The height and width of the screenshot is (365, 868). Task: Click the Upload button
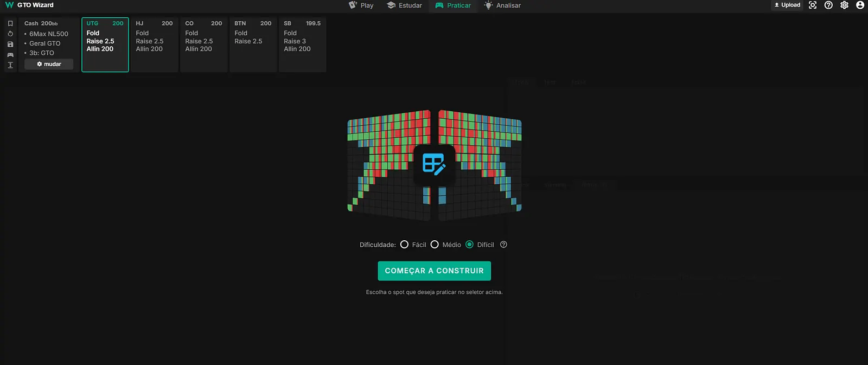coord(787,5)
